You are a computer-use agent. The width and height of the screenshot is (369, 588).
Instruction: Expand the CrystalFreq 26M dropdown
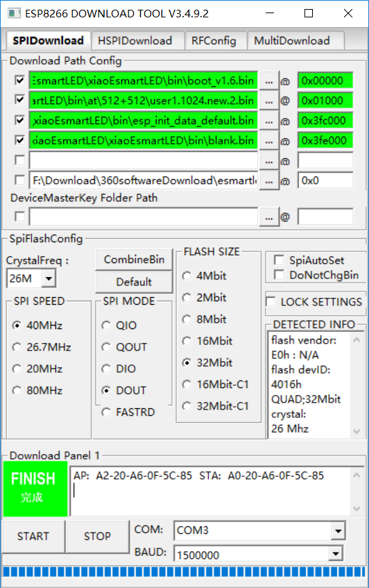49,278
